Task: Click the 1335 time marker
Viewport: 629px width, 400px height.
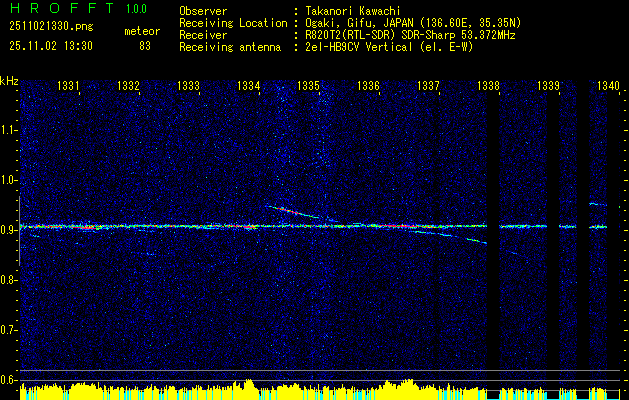Action: click(x=308, y=85)
